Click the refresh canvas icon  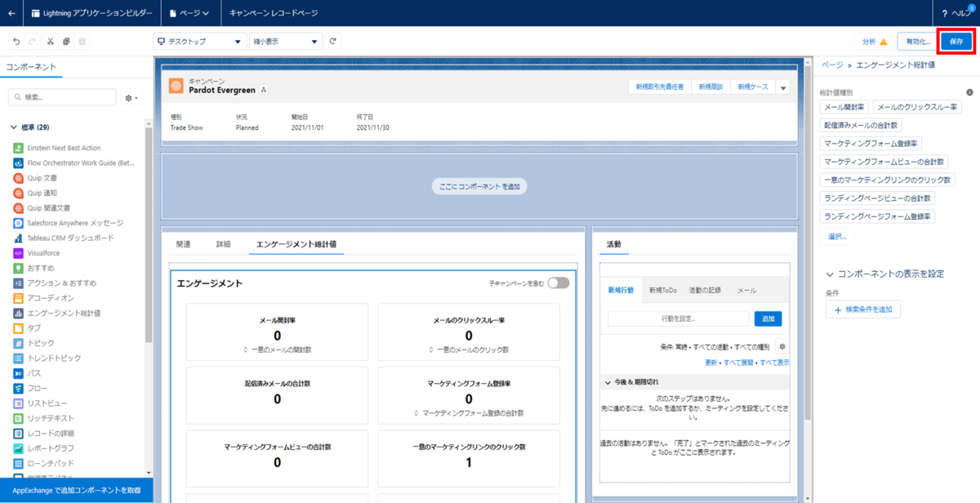[x=332, y=41]
